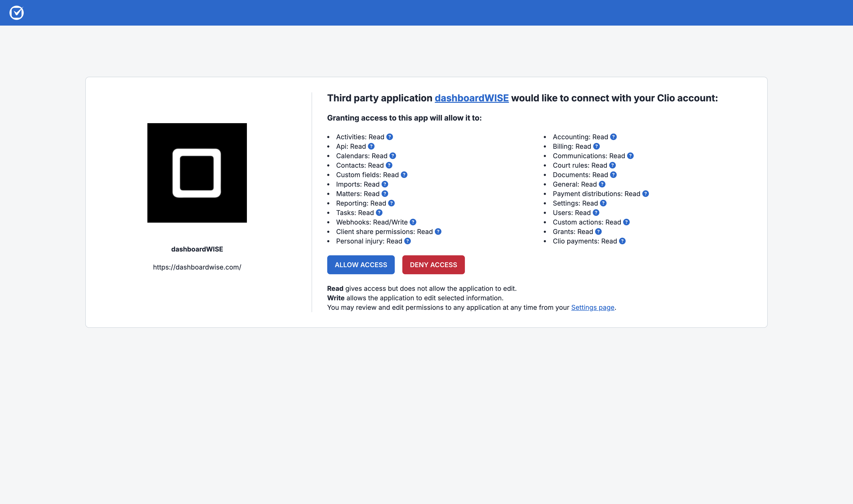The image size is (853, 504).
Task: Select the Accounting: Read permission text
Action: click(x=580, y=137)
